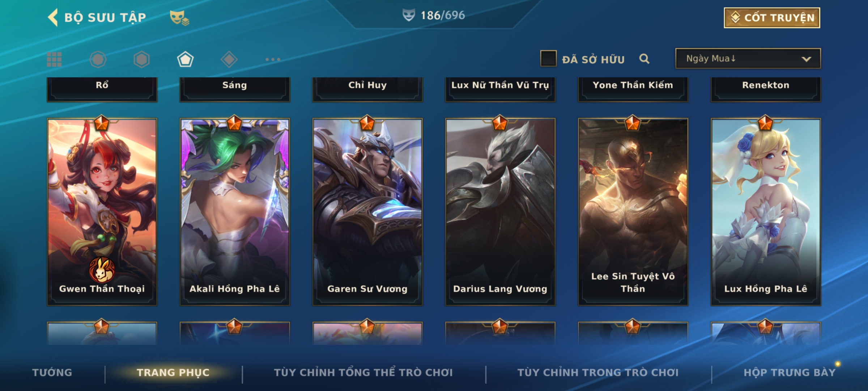Select the Akali Hồng Pha Lê skin
Image resolution: width=868 pixels, height=391 pixels.
[235, 212]
